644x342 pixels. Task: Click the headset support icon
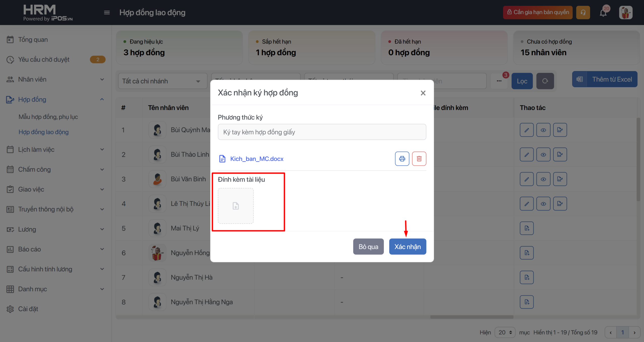[x=583, y=13]
